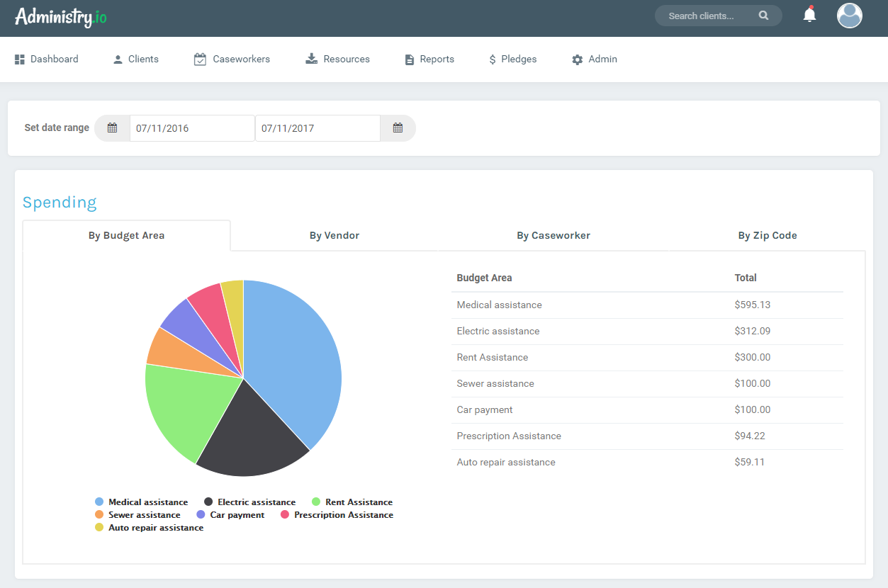
Task: Go to the Pledges page
Action: pos(512,60)
